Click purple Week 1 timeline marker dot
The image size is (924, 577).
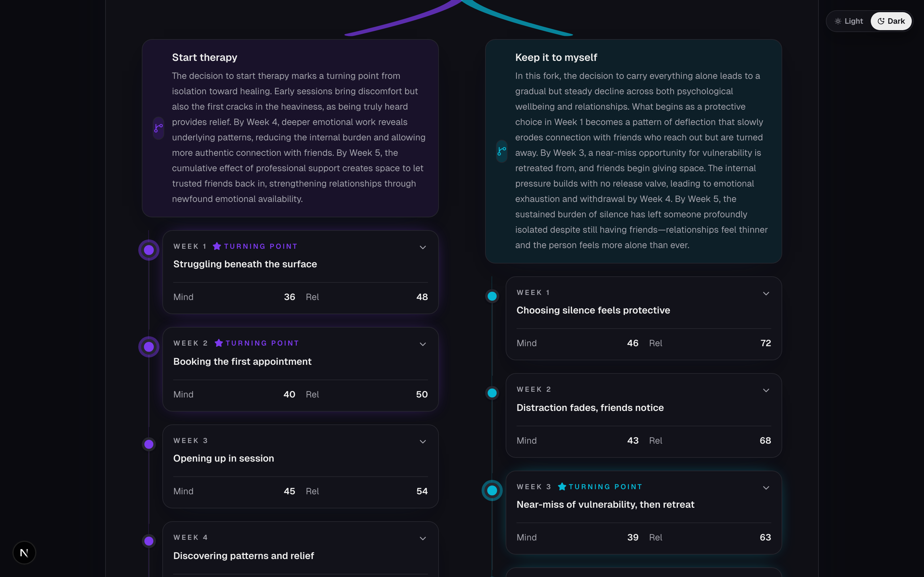pyautogui.click(x=149, y=250)
